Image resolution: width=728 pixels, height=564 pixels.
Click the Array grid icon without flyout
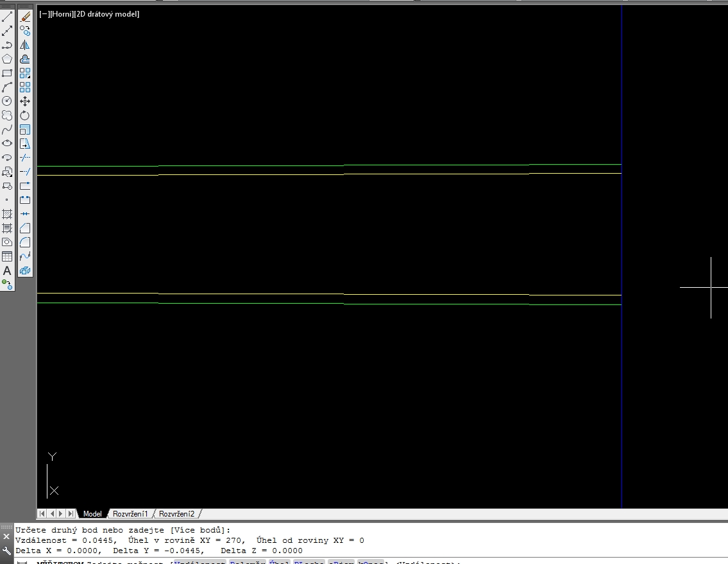[x=25, y=87]
